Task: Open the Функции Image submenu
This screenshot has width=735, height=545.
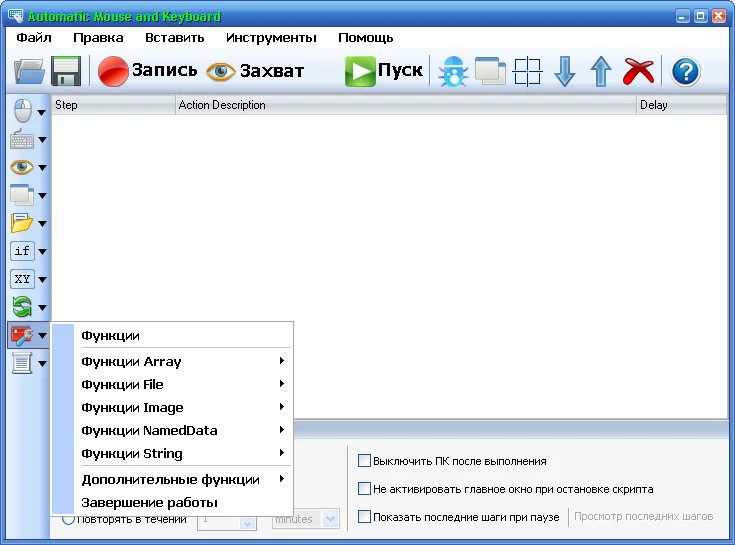Action: tap(172, 407)
